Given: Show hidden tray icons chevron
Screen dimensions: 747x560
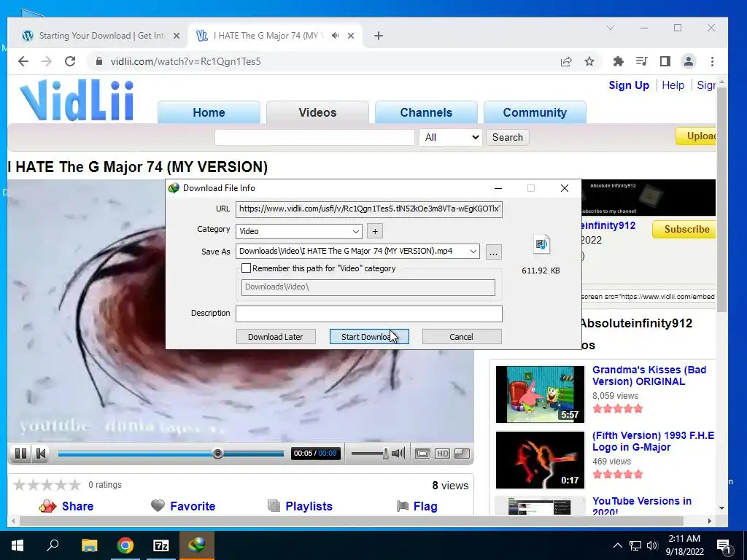Looking at the screenshot, I should (617, 545).
